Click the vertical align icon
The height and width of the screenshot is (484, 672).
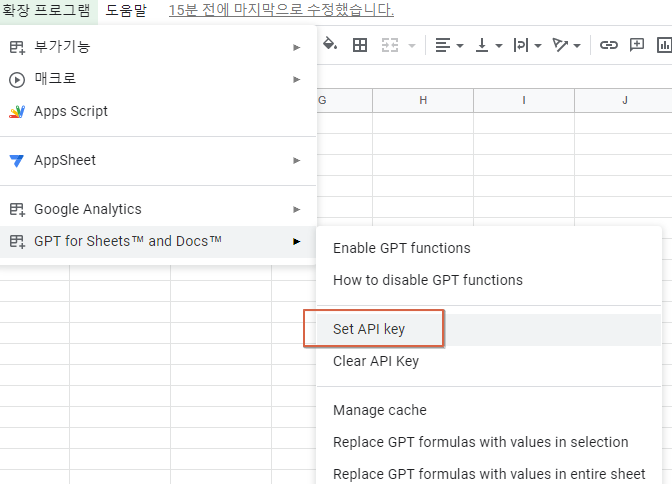coord(482,45)
